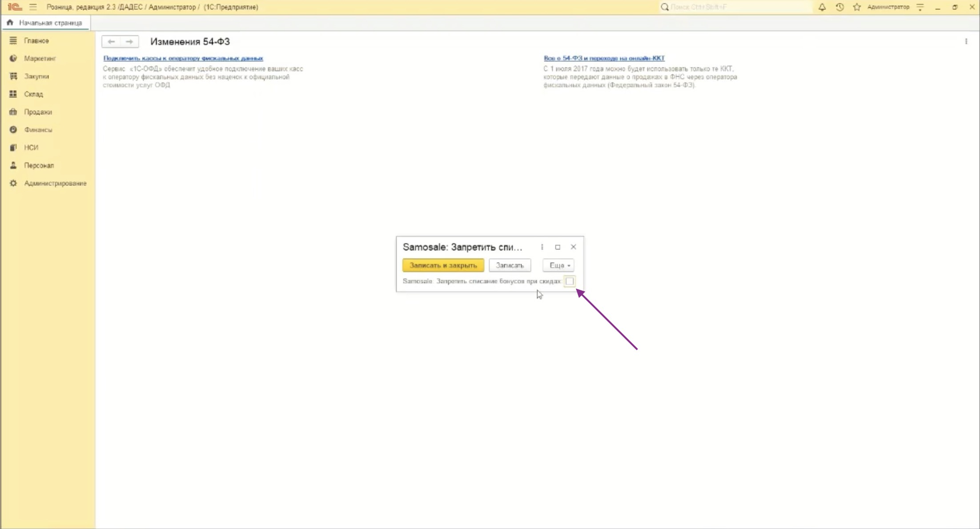Open the Склад section

pyautogui.click(x=33, y=94)
